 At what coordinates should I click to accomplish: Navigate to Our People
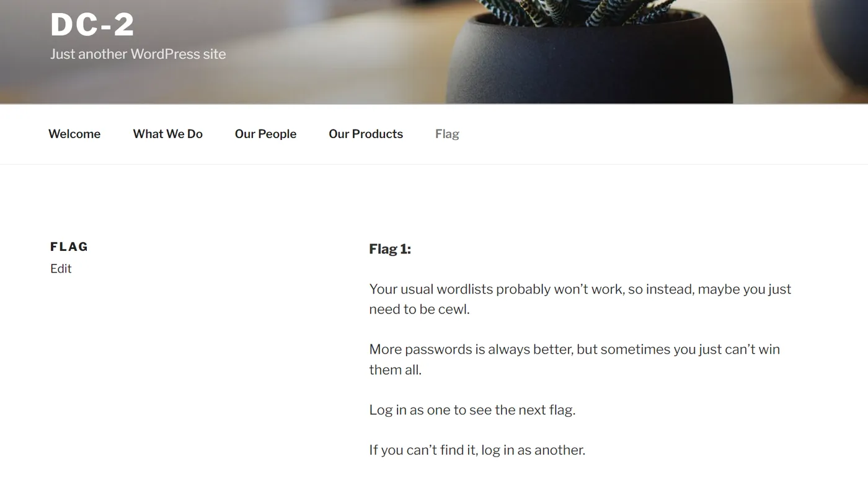[x=266, y=134]
